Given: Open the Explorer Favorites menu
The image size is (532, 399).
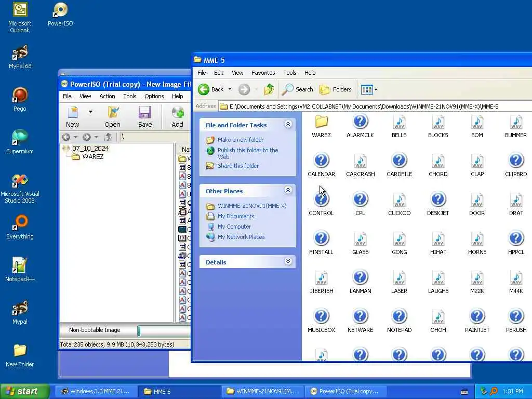Looking at the screenshot, I should (263, 73).
